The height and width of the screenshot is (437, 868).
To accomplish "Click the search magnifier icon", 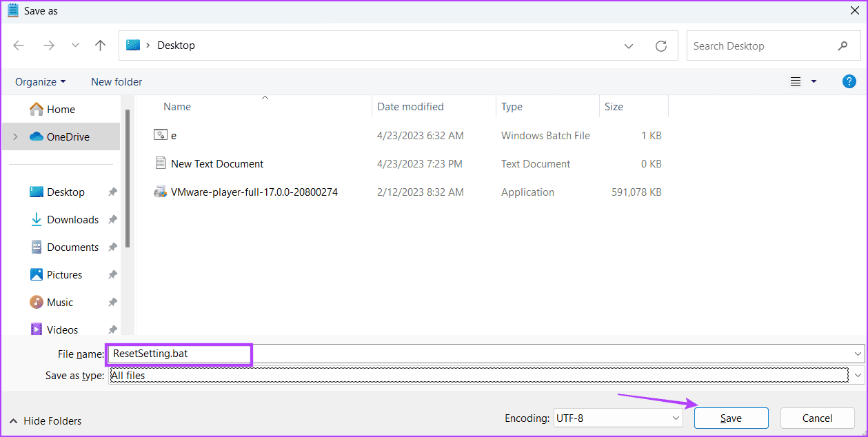I will pos(842,46).
